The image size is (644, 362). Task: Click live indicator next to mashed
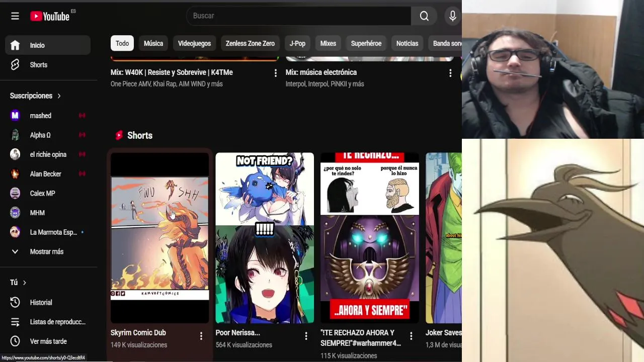click(82, 116)
